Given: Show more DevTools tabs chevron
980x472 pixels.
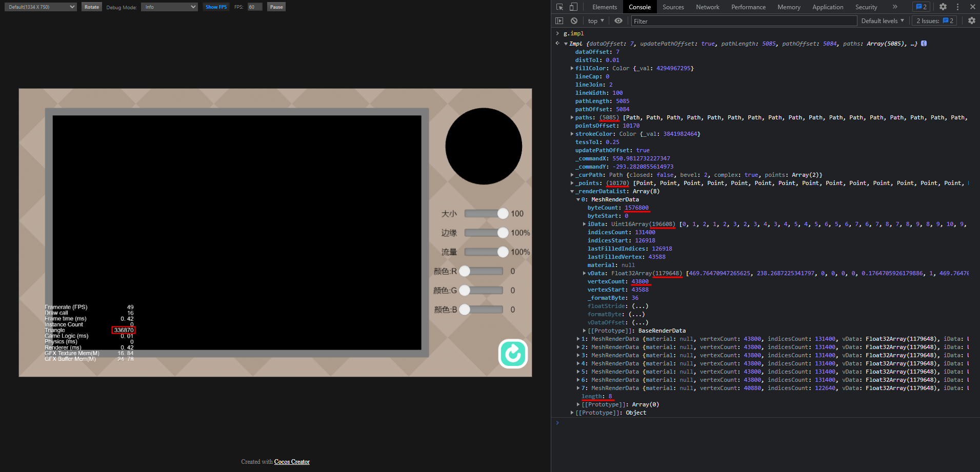Looking at the screenshot, I should [x=895, y=7].
